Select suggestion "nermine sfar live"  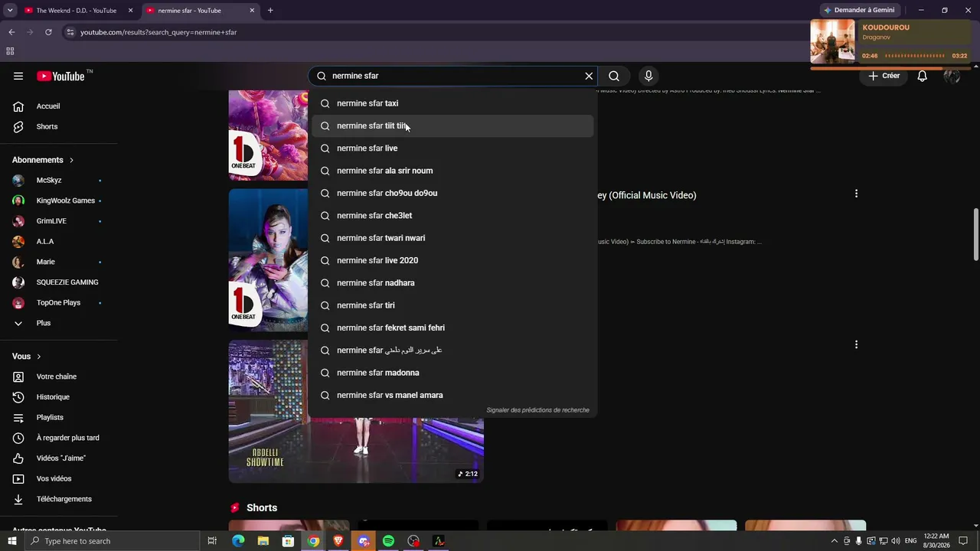(452, 148)
